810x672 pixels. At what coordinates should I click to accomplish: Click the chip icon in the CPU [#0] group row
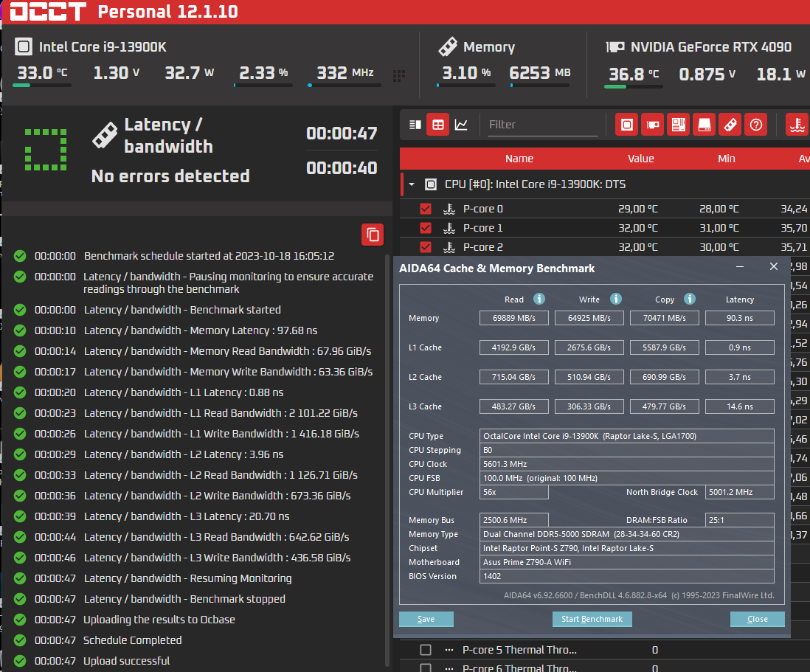pyautogui.click(x=431, y=184)
